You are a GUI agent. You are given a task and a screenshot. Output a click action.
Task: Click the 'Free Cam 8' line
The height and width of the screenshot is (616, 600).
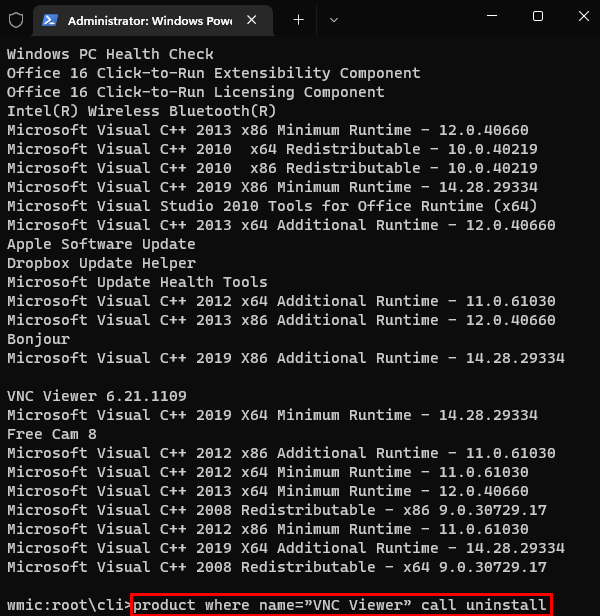[x=51, y=434]
